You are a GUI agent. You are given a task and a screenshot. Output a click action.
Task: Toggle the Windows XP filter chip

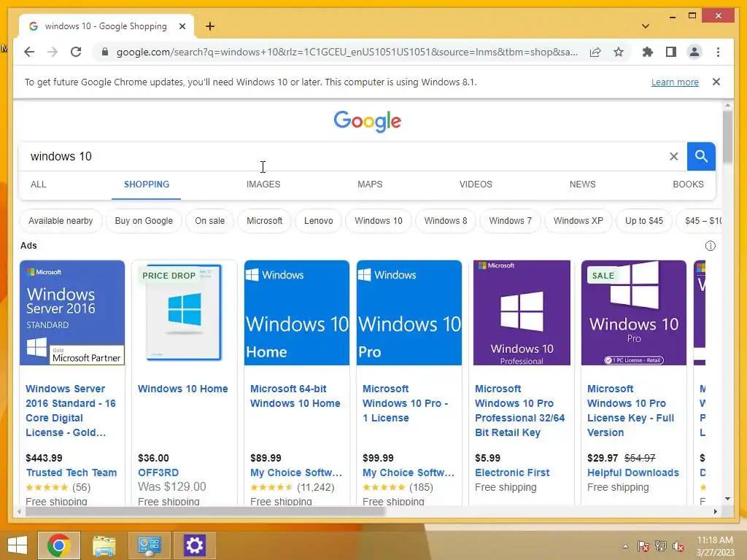click(x=578, y=221)
